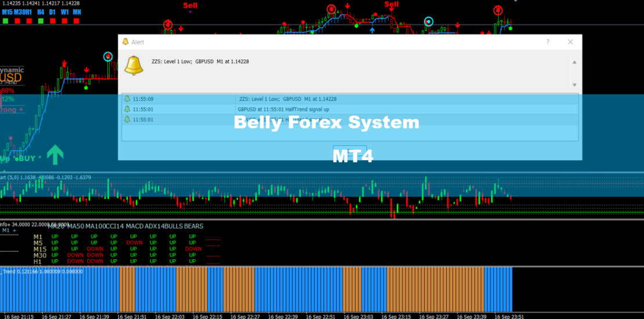
Task: Click the red DOWN in M15 BEARS cell
Action: [x=193, y=249]
